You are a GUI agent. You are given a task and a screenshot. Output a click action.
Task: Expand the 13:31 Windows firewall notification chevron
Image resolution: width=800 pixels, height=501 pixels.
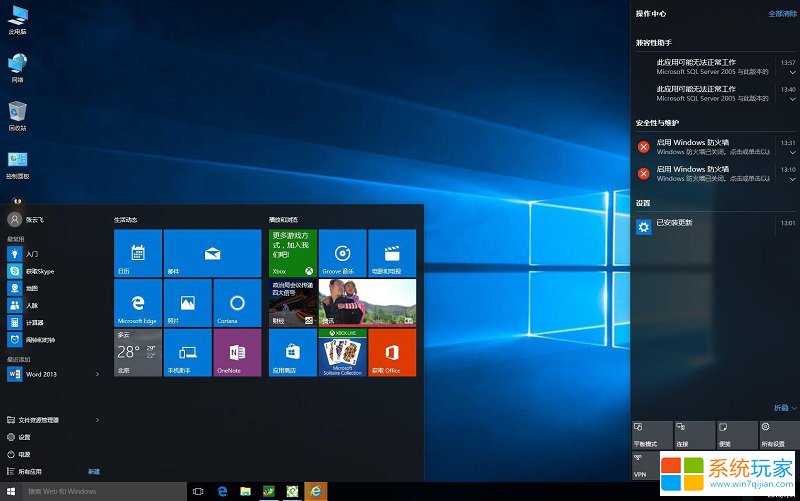(792, 153)
